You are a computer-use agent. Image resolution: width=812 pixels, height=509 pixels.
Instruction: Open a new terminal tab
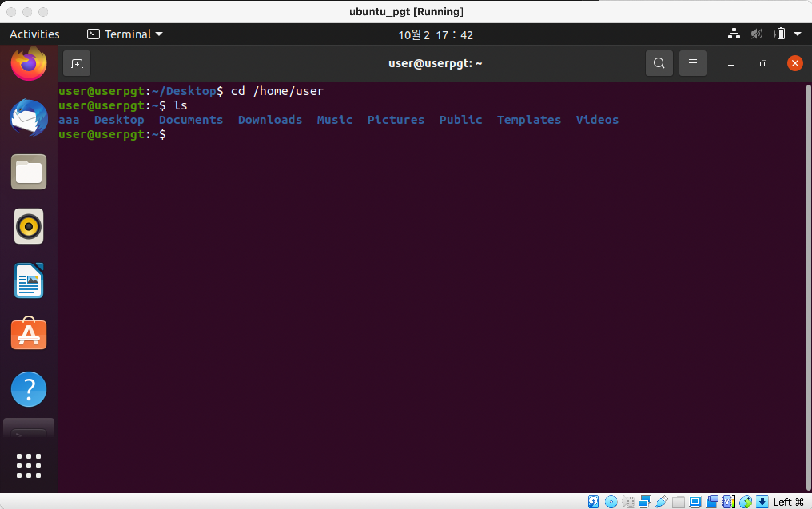(x=76, y=64)
